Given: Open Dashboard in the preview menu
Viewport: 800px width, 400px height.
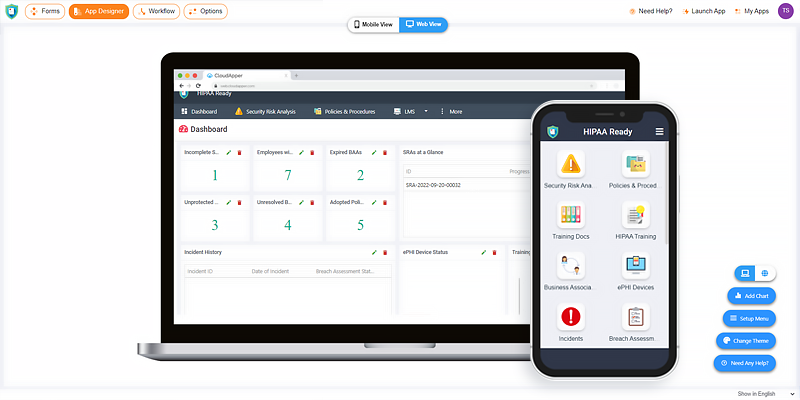Looking at the screenshot, I should pos(199,111).
